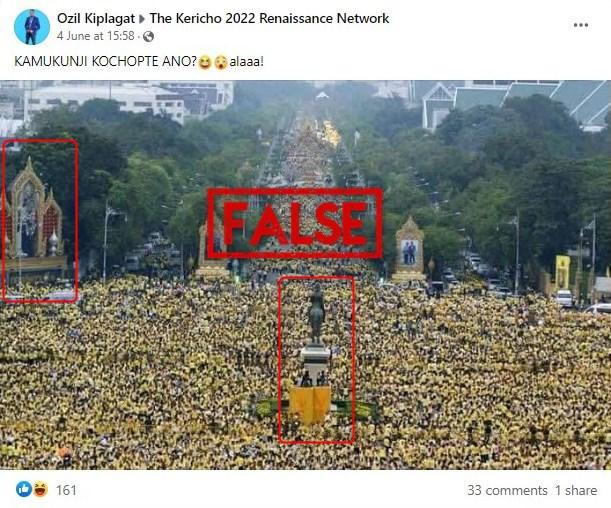
Task: Open Ozil Kiplagat's profile picture avatar
Action: [32, 27]
